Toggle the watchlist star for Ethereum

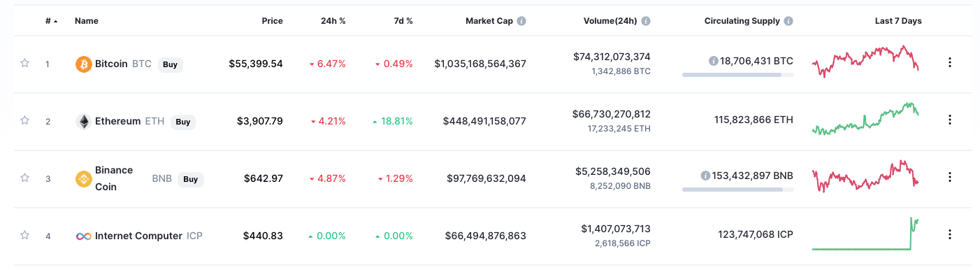pyautogui.click(x=24, y=120)
